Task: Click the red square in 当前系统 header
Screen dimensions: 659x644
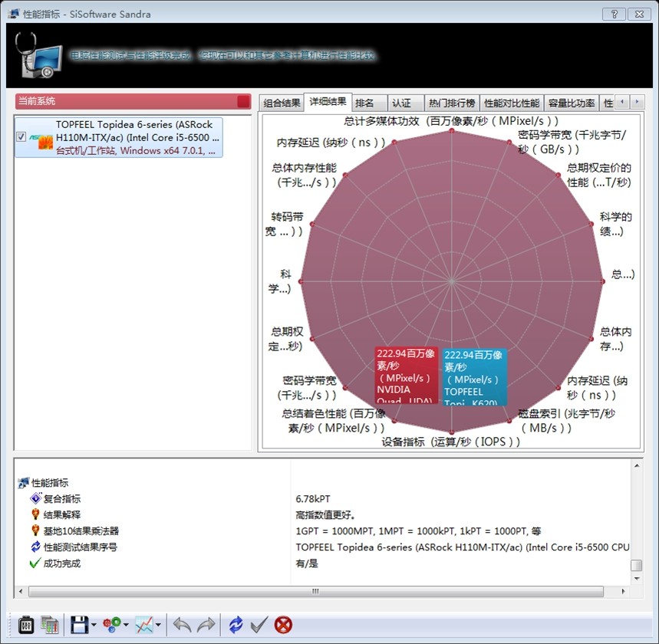Action: tap(243, 101)
